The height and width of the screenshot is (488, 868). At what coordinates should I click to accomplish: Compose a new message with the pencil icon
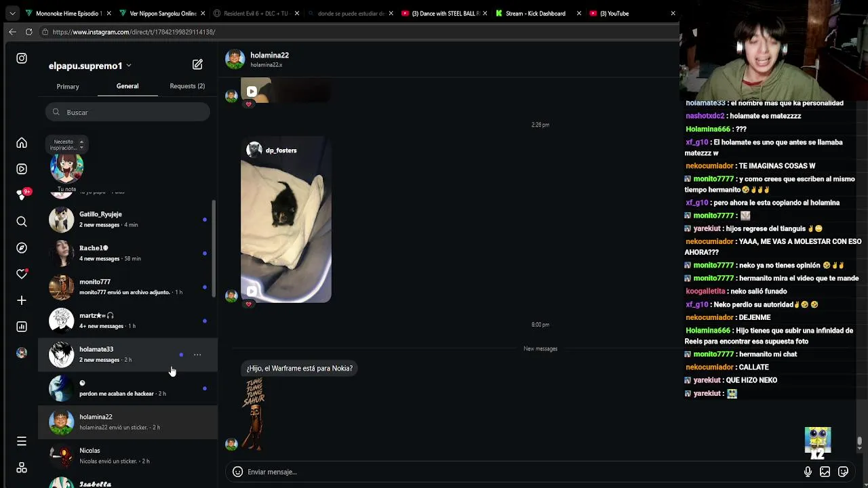click(x=197, y=64)
